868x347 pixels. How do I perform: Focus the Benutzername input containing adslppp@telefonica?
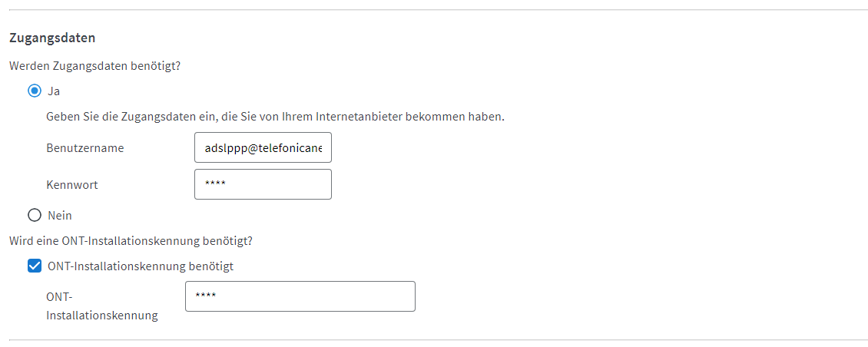click(263, 147)
